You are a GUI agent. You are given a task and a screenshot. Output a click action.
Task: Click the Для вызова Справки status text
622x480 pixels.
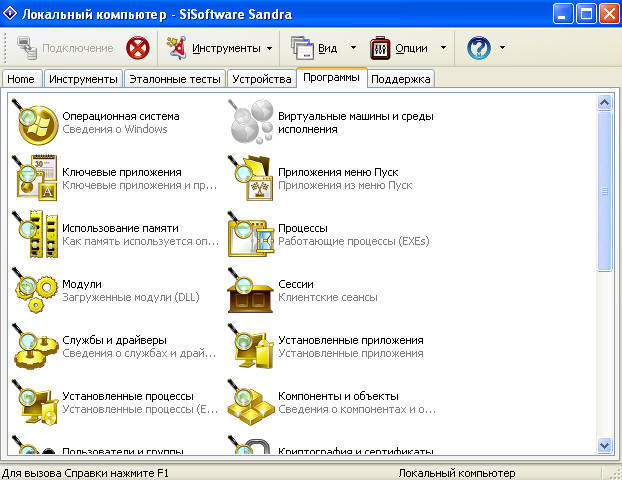[x=85, y=473]
